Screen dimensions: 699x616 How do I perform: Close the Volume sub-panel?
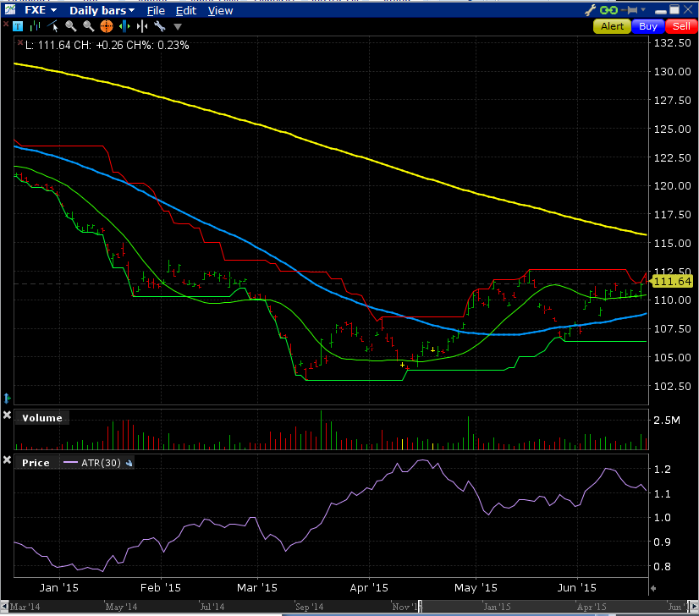pyautogui.click(x=8, y=415)
